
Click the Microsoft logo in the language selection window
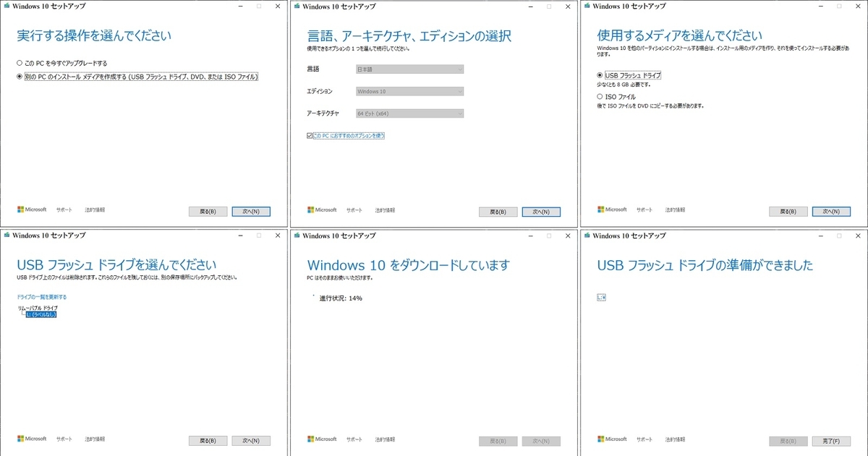[322, 210]
